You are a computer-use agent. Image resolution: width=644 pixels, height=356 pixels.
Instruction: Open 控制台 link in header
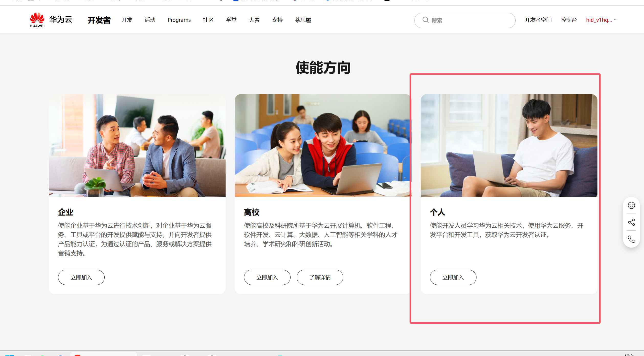tap(568, 20)
